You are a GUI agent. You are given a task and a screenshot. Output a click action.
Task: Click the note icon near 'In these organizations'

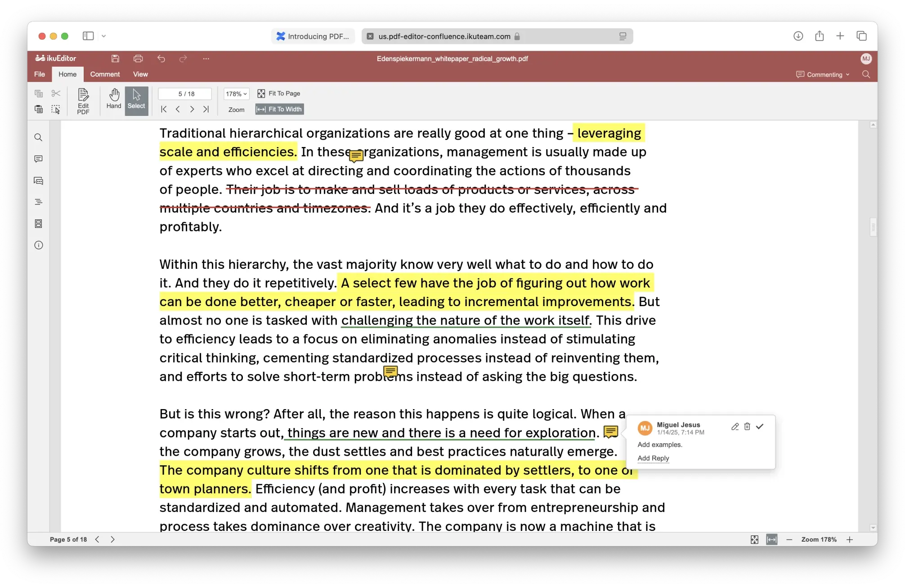coord(356,156)
